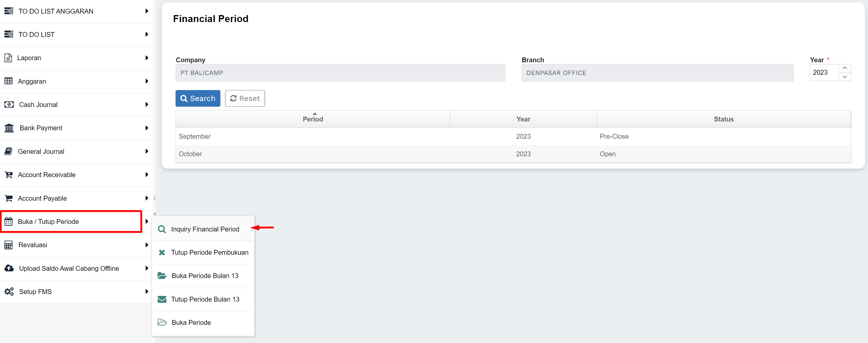Click the envelope icon for Tutup Periode Bulan 13

(162, 299)
